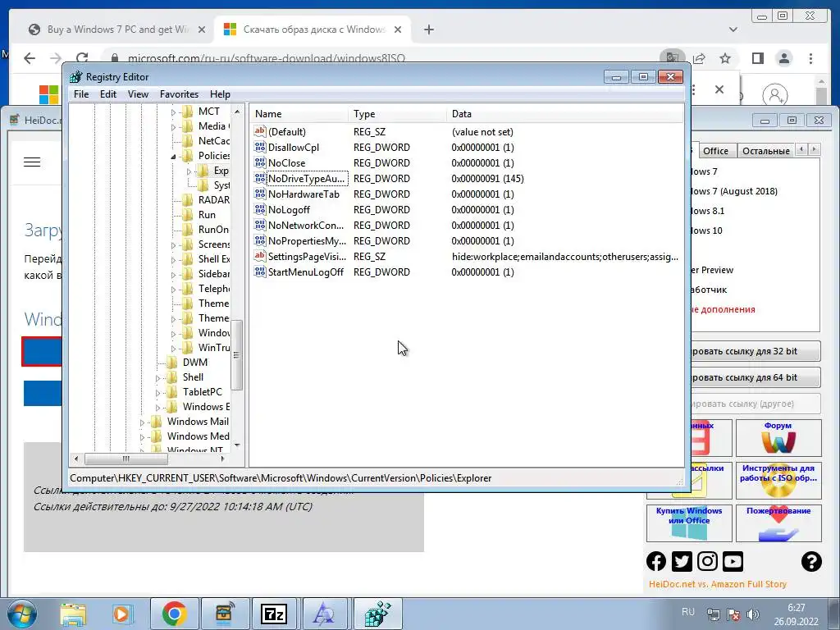Select the Run key in tree
This screenshot has width=840, height=630.
(x=207, y=214)
